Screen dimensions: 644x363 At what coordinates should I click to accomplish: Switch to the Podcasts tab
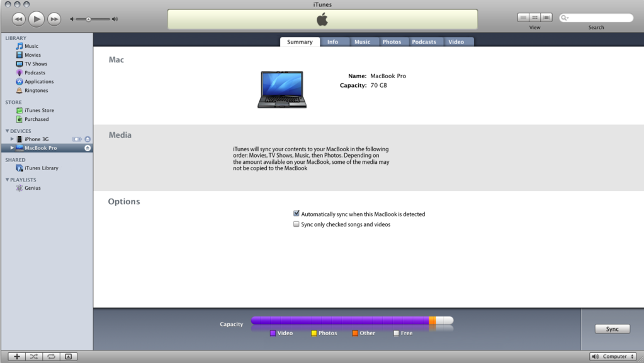(424, 42)
